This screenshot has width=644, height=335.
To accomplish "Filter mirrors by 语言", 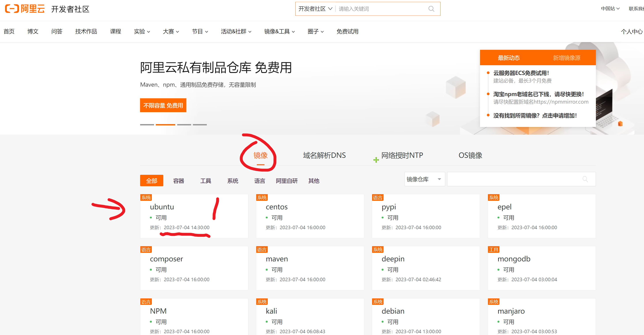I will click(260, 181).
